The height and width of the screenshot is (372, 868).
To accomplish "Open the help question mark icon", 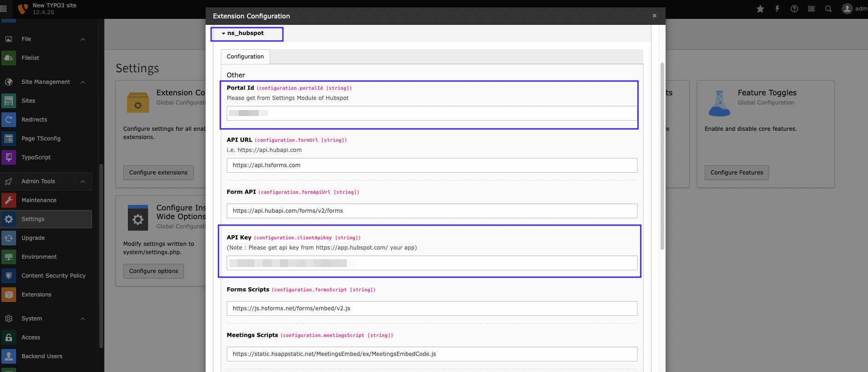I will point(794,9).
